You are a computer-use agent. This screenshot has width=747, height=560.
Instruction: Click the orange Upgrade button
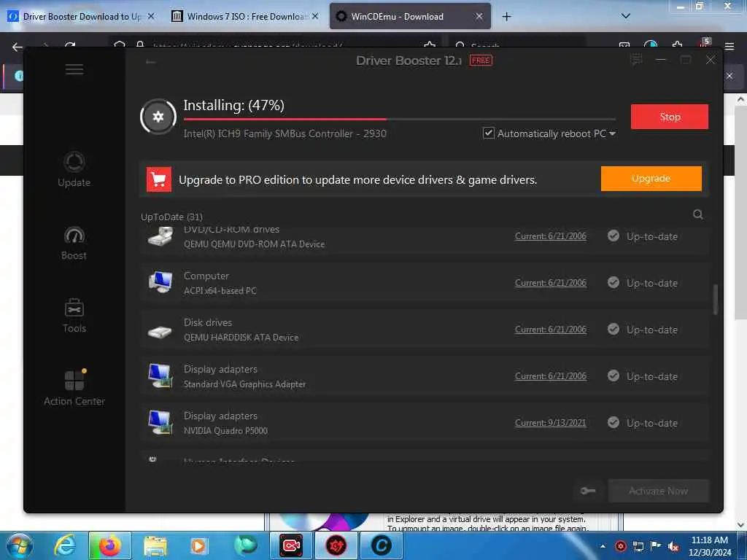pyautogui.click(x=651, y=179)
